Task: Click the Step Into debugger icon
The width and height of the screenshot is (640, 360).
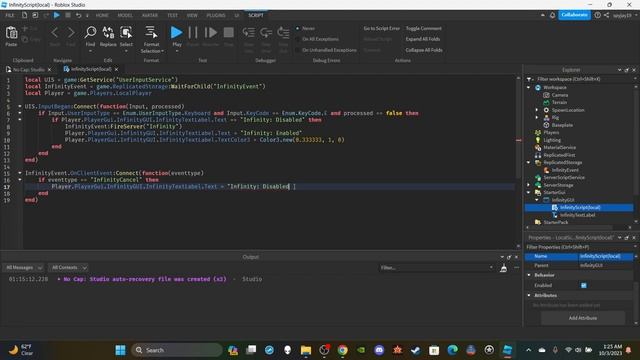Action: (249, 32)
